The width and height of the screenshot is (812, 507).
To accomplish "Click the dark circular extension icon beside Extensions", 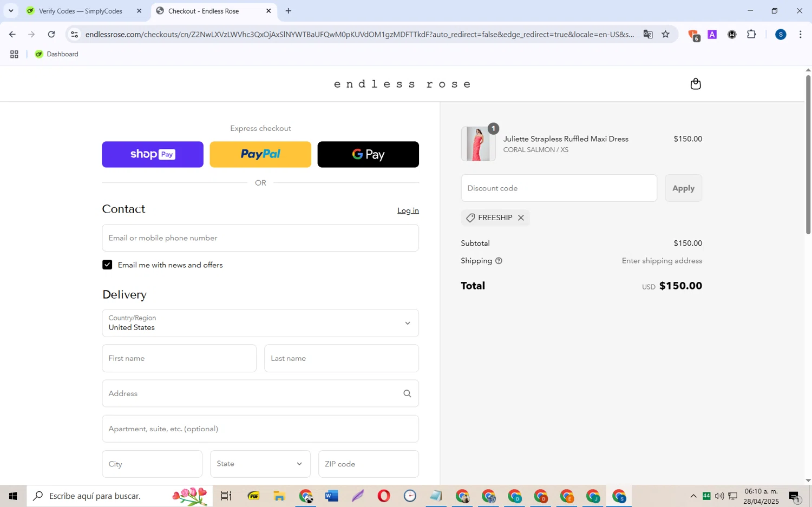I will (x=732, y=34).
